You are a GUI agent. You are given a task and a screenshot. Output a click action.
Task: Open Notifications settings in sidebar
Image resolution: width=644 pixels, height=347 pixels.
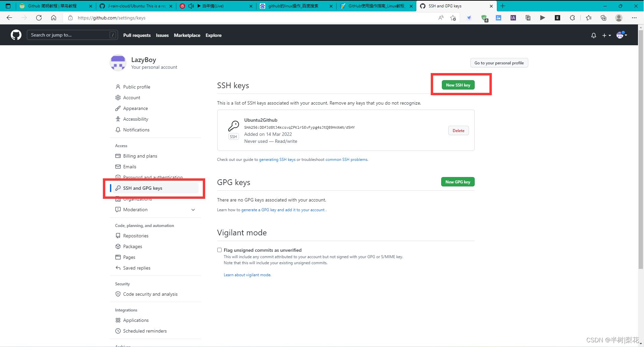[136, 130]
